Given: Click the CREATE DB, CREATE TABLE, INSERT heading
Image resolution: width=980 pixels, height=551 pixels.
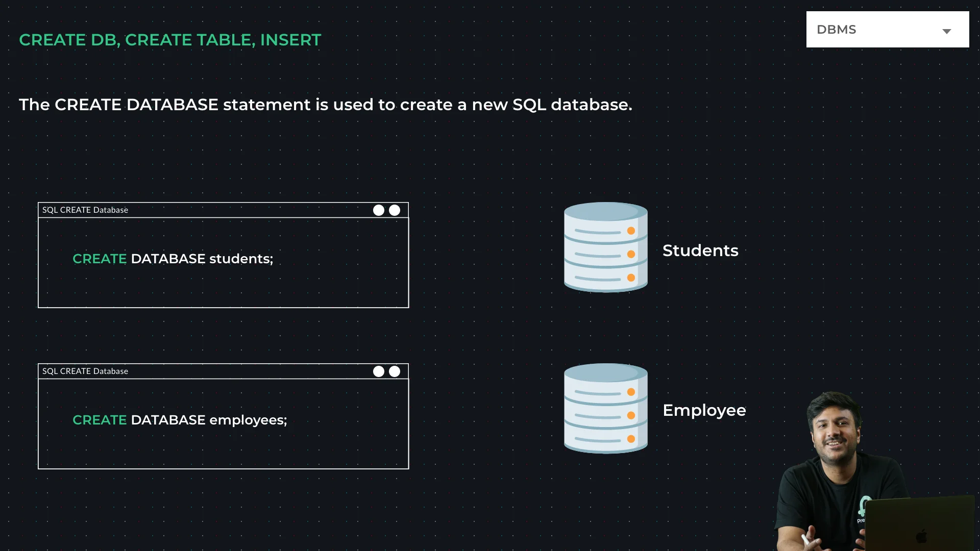Looking at the screenshot, I should pos(170,40).
